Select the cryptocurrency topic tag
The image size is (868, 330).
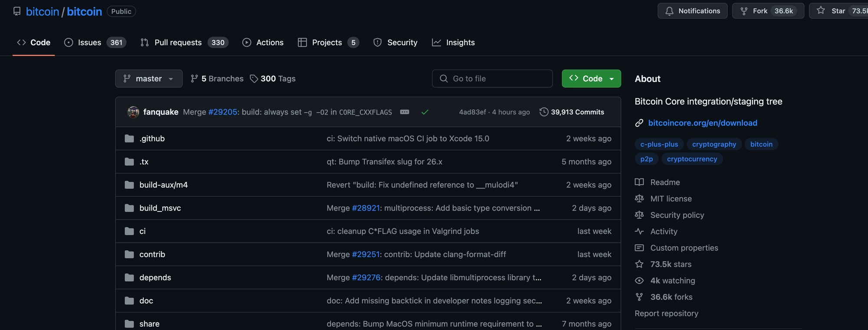click(692, 159)
